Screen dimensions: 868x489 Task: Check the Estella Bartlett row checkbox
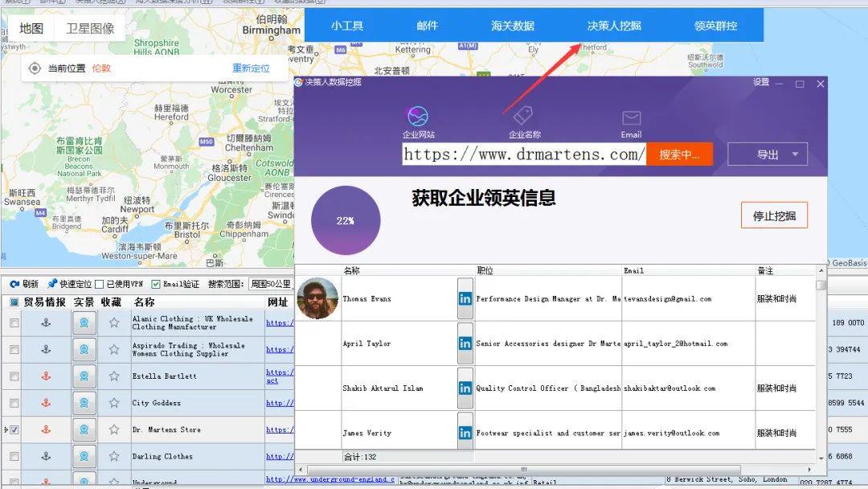click(14, 376)
